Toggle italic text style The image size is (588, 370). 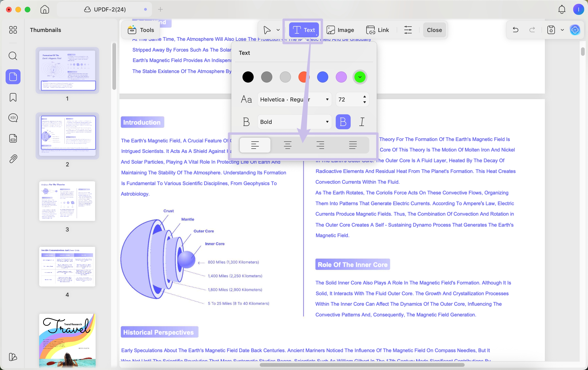(x=362, y=122)
